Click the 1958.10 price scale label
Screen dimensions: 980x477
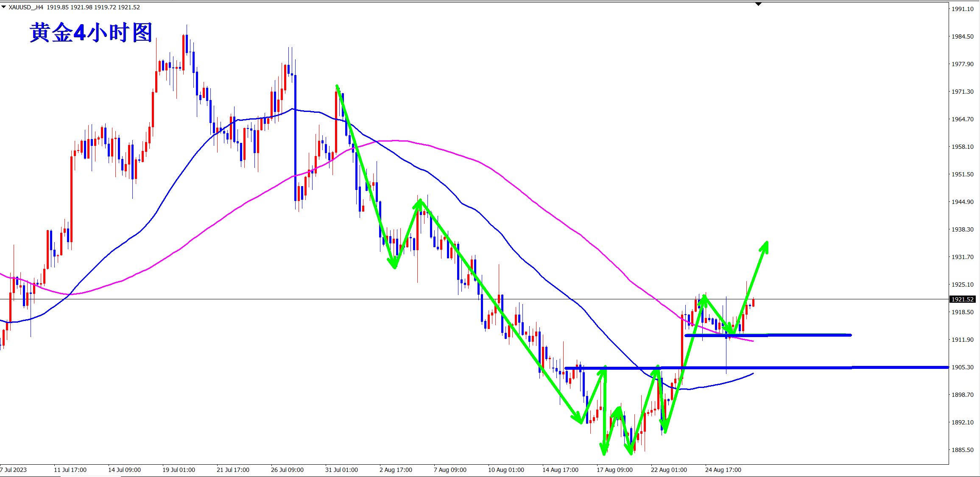(962, 147)
